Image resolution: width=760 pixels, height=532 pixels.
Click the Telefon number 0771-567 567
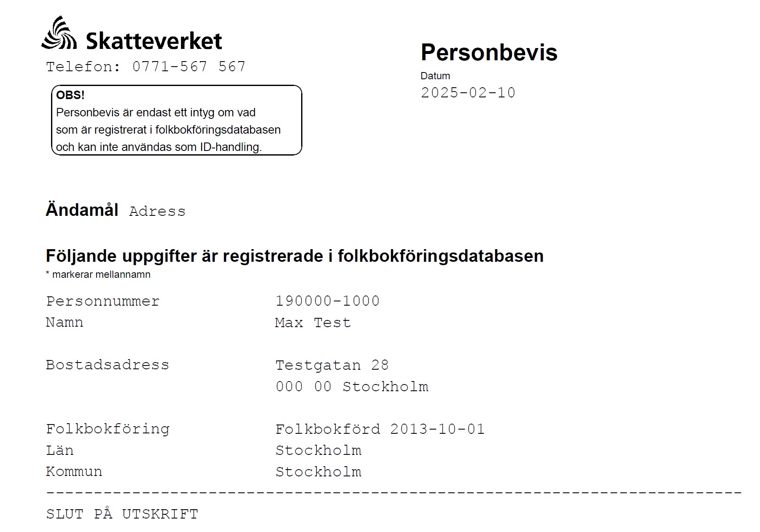tap(189, 67)
